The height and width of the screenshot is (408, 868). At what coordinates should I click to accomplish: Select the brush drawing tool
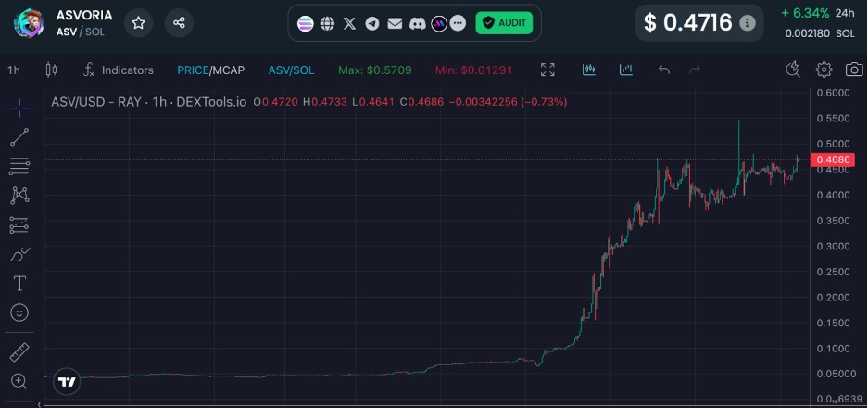tap(19, 254)
